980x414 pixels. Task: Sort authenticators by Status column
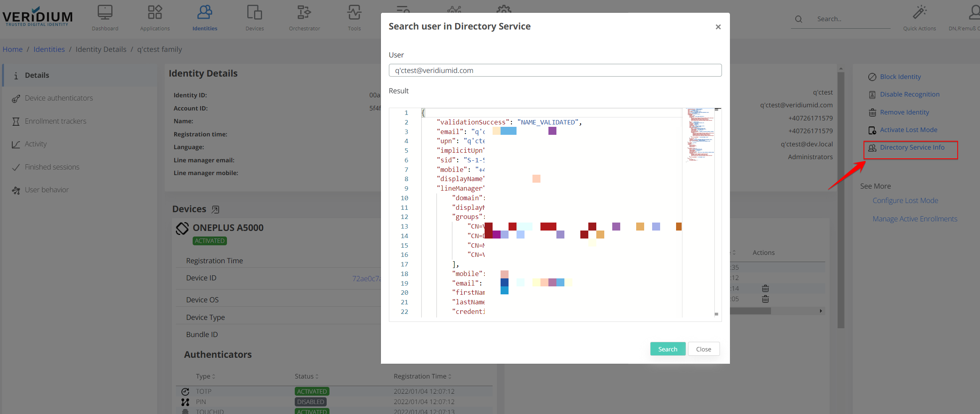click(x=306, y=376)
